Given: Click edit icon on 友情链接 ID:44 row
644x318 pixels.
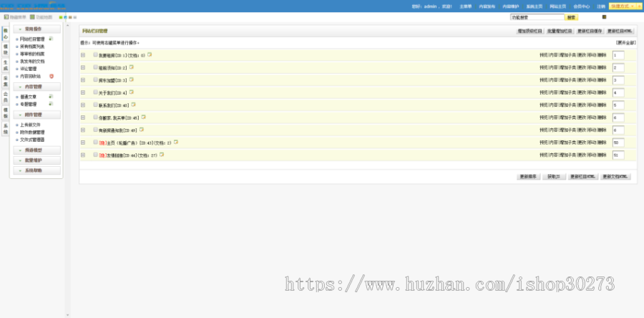Looking at the screenshot, I should (162, 155).
